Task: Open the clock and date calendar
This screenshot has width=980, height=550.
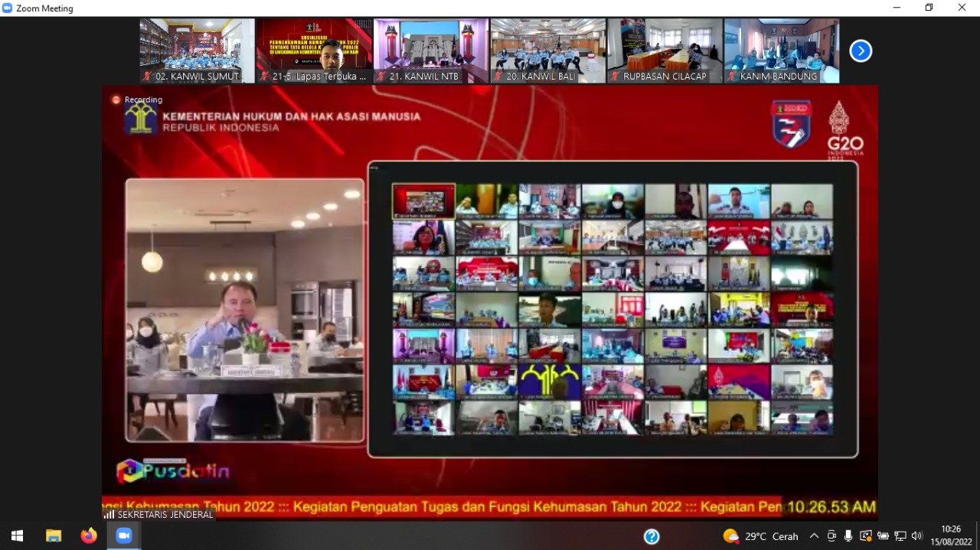Action: pos(951,535)
